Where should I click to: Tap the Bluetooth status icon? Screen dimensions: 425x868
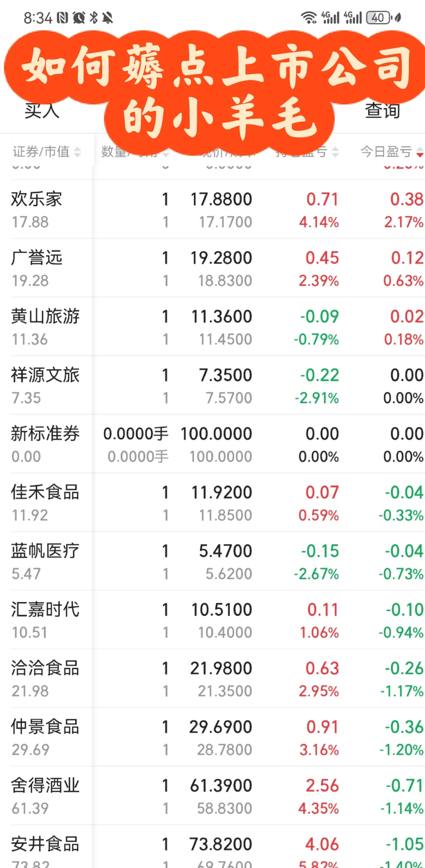click(94, 18)
